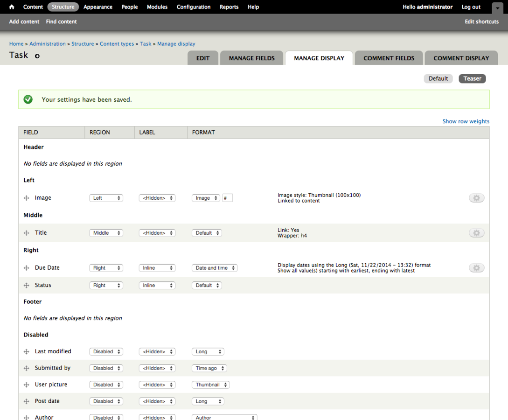Viewport: 508px width, 420px height.
Task: Go to Home breadcrumb link
Action: pos(16,44)
